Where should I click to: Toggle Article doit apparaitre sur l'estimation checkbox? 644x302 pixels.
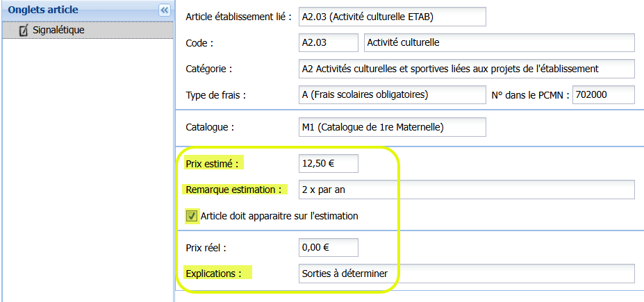[191, 216]
